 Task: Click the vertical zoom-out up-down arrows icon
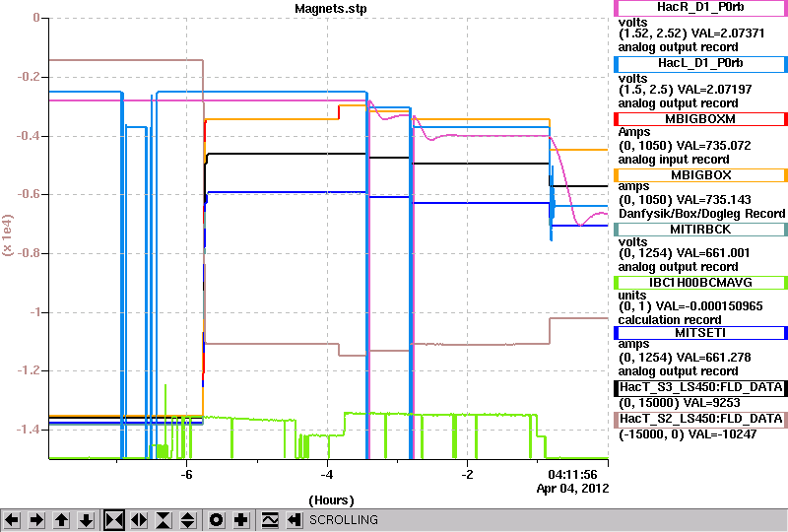[x=188, y=520]
